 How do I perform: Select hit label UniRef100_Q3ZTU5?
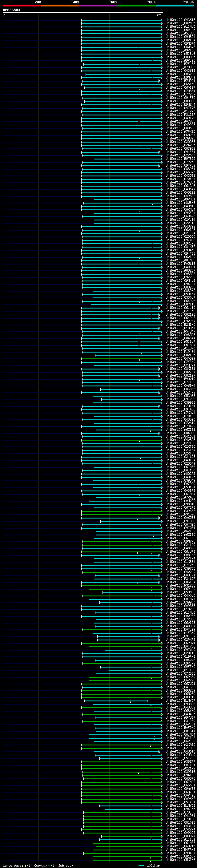(180, 738)
